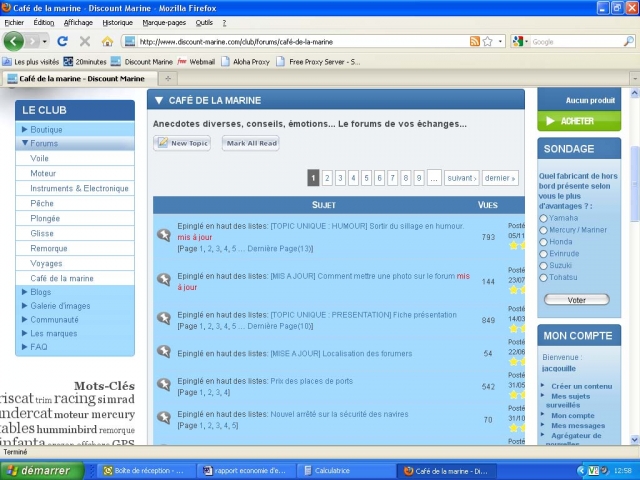
Task: Click pin icon of Nouvel arrêté topic
Action: (164, 418)
